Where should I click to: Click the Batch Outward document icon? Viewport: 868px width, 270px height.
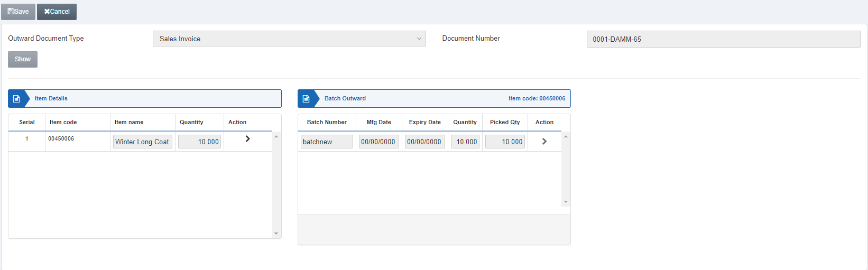306,99
